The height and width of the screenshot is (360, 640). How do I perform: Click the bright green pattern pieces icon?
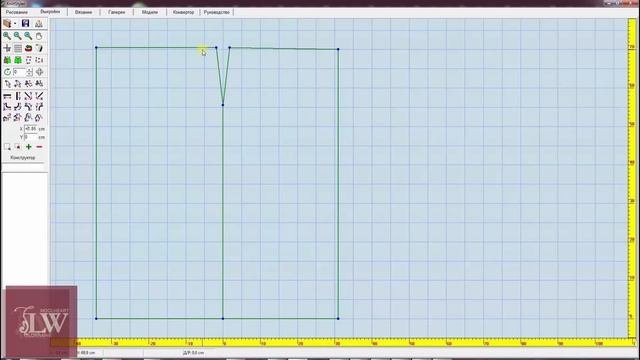pyautogui.click(x=18, y=60)
